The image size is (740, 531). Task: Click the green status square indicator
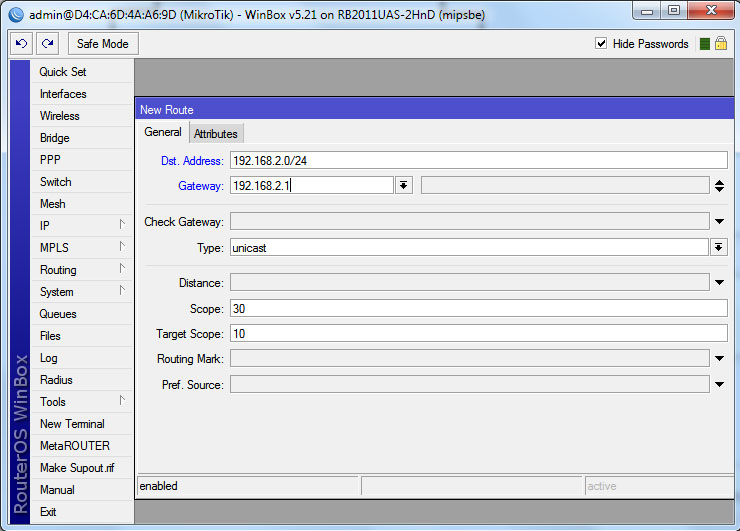[x=704, y=44]
